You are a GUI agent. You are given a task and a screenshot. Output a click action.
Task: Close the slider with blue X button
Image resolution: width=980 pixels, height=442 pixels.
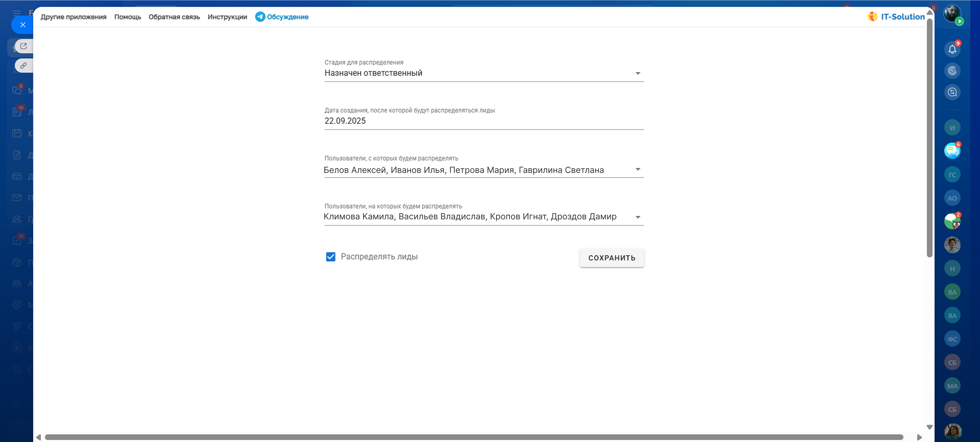[x=23, y=25]
